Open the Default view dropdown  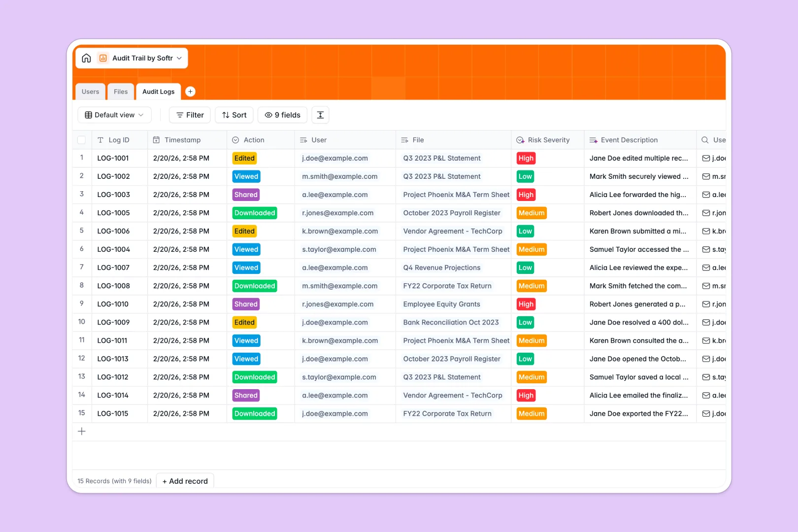click(114, 115)
